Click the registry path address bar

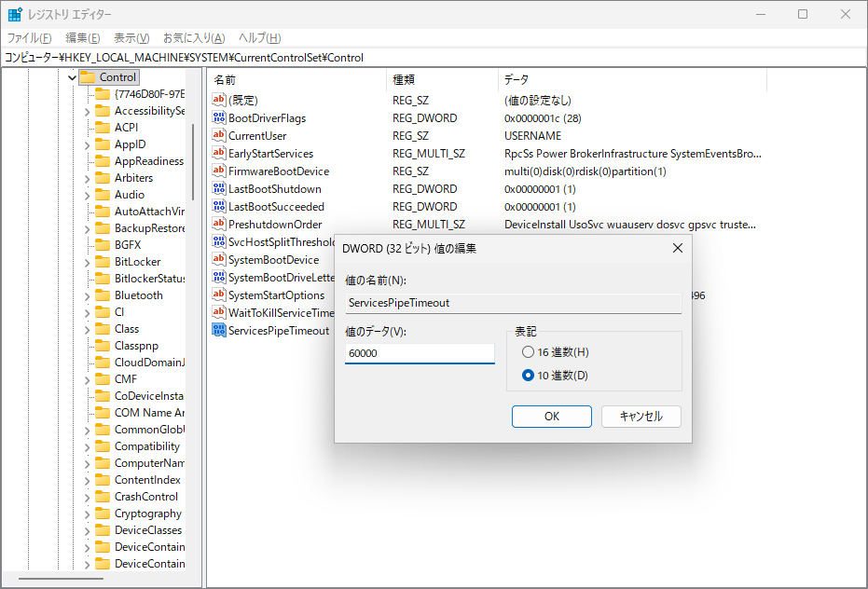[434, 58]
